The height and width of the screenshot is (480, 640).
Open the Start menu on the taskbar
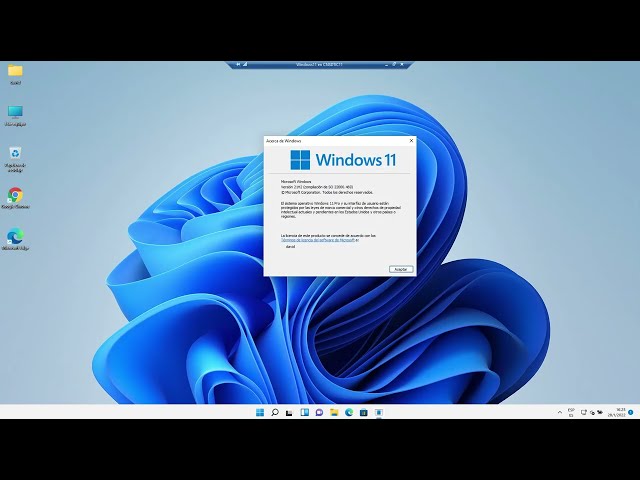[260, 412]
